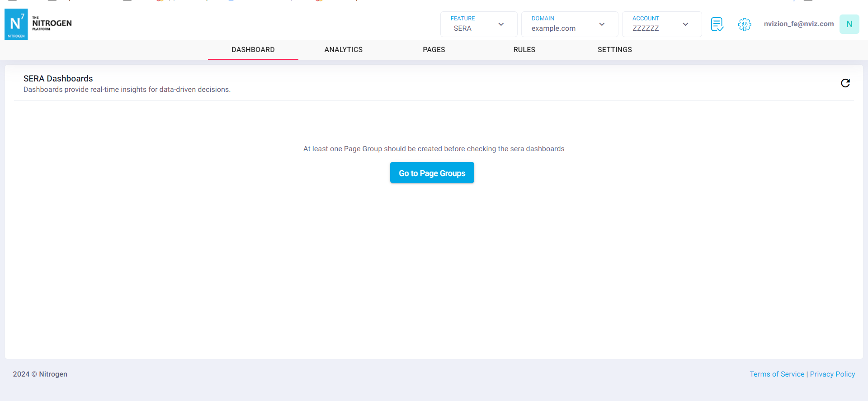
Task: Click the Nitrogen N7 logo icon
Action: click(16, 24)
